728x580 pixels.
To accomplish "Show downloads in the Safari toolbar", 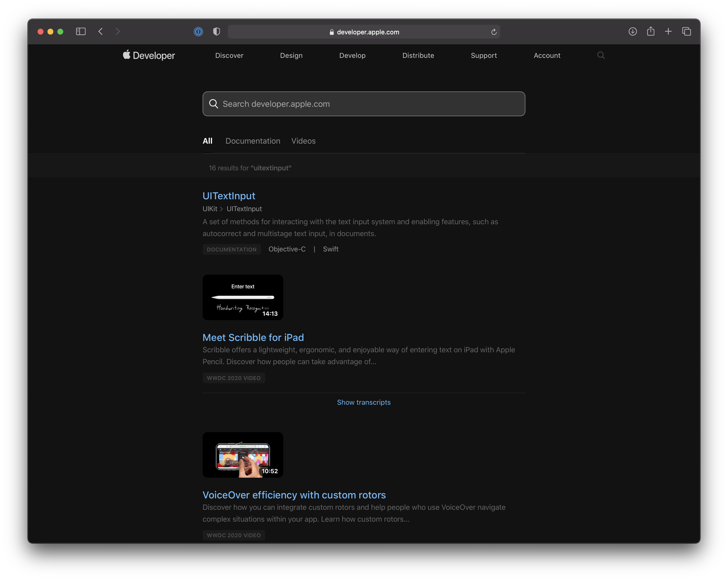I will [x=632, y=31].
